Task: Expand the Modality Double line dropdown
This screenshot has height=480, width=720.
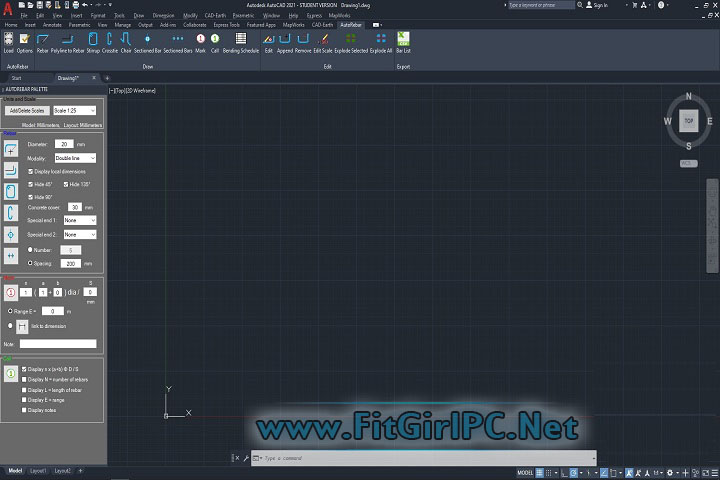Action: tap(75, 158)
